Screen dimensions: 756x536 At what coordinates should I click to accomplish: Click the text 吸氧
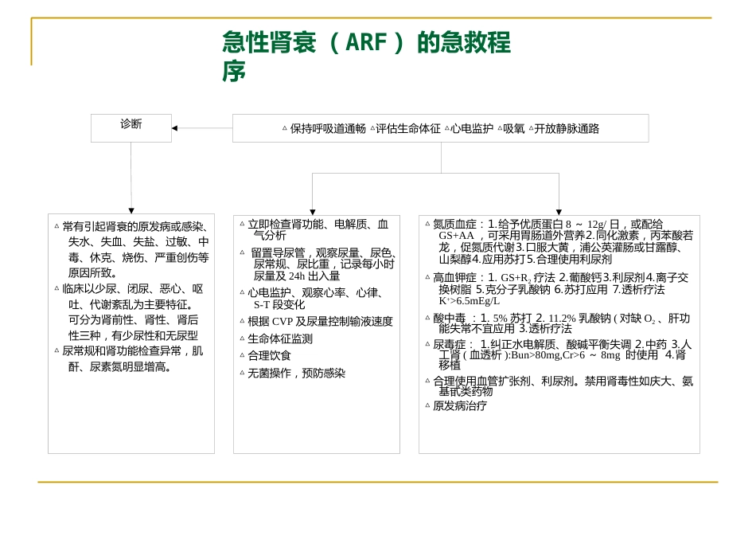(x=513, y=129)
